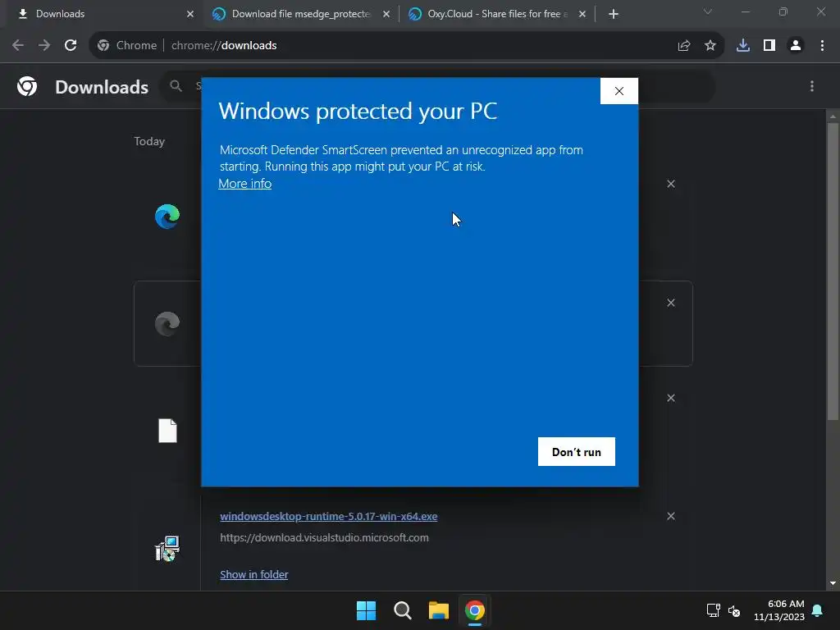Open the Chrome three-dot main menu
This screenshot has height=630, width=840.
[x=822, y=46]
